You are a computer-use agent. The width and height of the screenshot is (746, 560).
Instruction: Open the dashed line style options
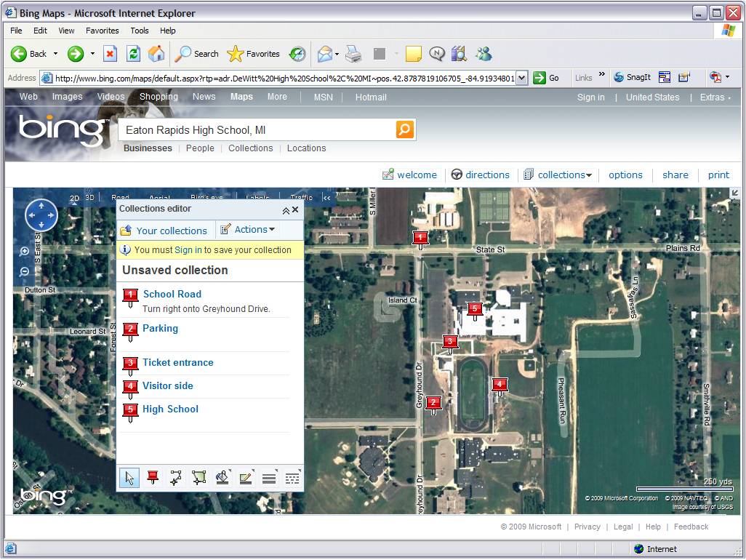292,478
